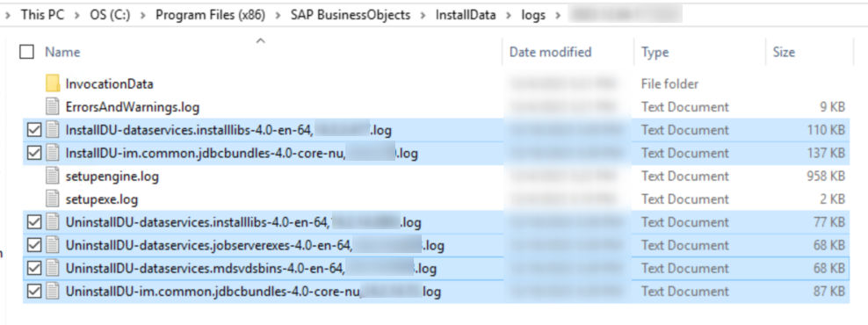Sort files by Date modified column
The height and width of the screenshot is (325, 868).
coord(550,52)
